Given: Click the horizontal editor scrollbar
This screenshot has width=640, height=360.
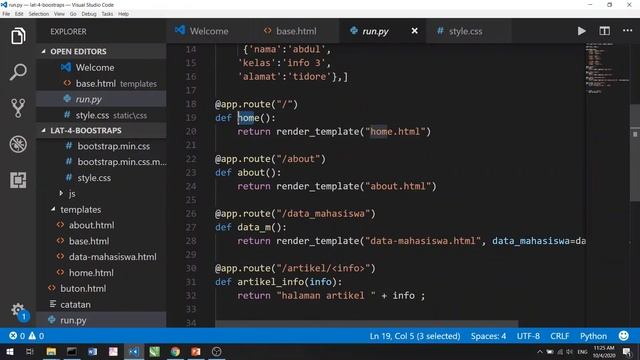Looking at the screenshot, I should point(367,324).
